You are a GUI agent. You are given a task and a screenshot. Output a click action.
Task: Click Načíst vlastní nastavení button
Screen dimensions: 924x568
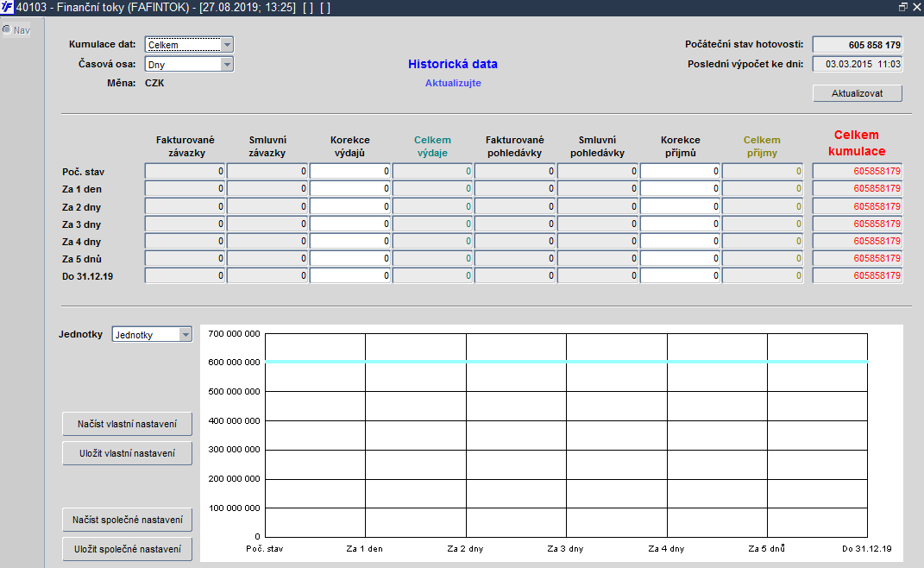pos(127,424)
